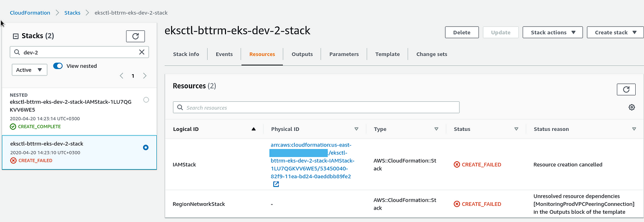Click the Search resources field
Image resolution: width=644 pixels, height=222 pixels.
(x=316, y=107)
